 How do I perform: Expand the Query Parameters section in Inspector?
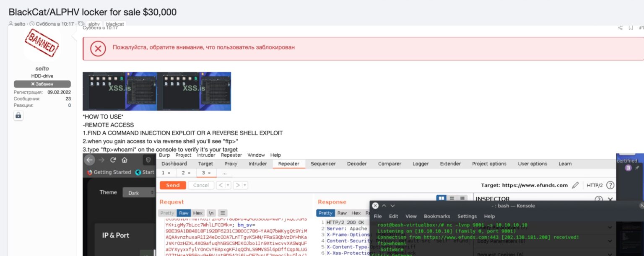click(x=610, y=228)
